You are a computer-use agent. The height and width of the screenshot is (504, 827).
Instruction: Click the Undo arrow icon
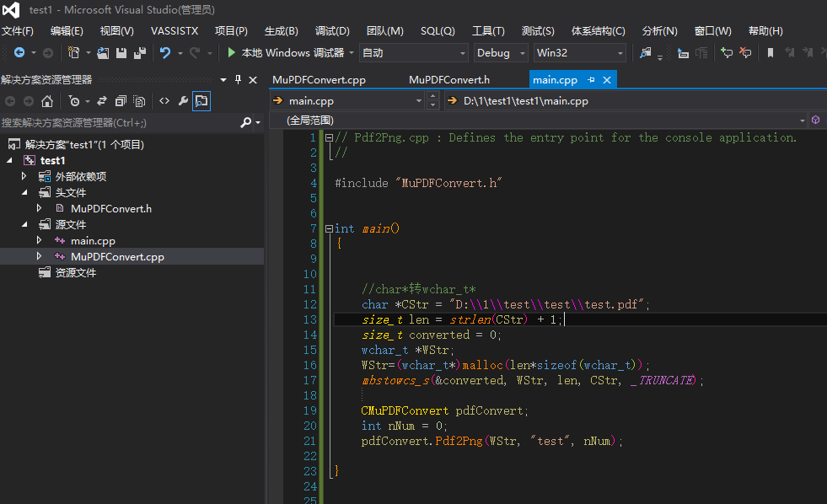coord(165,53)
